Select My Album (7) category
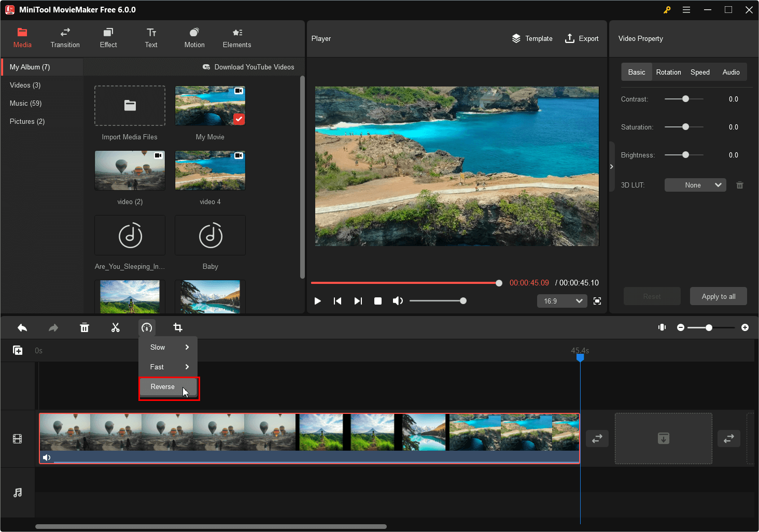 pos(42,67)
